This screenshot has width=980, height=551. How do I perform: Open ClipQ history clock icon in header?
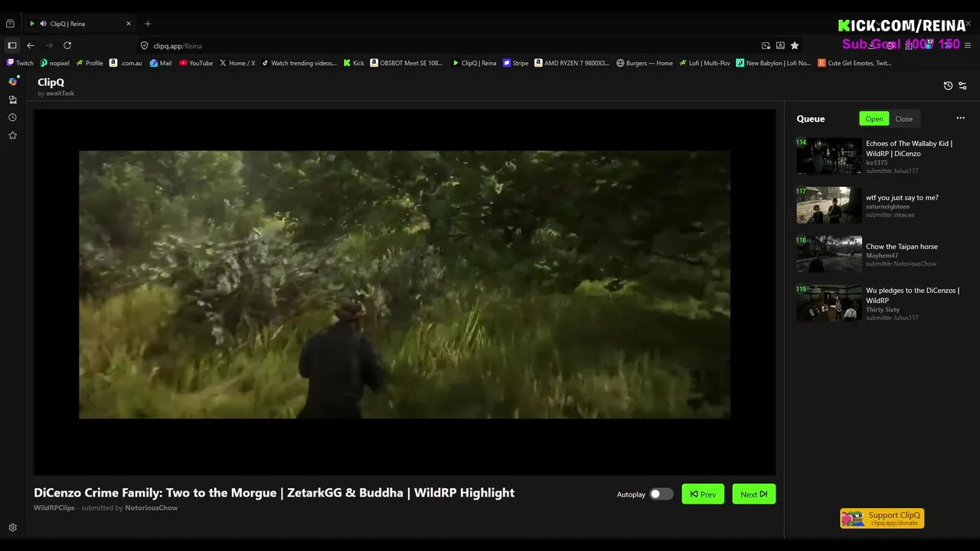[x=948, y=86]
